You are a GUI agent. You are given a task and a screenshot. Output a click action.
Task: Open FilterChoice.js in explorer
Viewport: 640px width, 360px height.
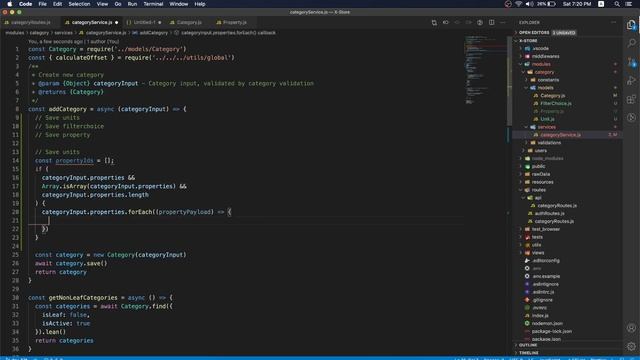point(556,103)
